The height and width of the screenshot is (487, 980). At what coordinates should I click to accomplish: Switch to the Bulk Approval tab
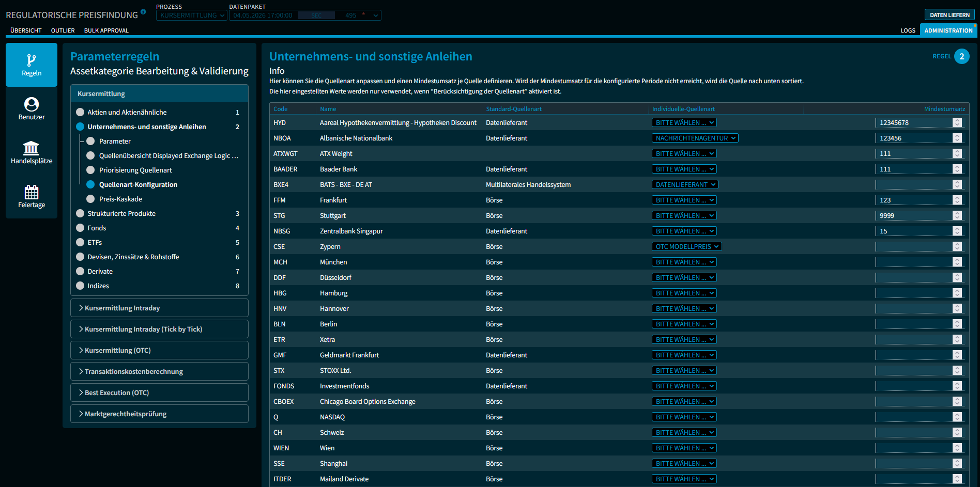coord(106,30)
